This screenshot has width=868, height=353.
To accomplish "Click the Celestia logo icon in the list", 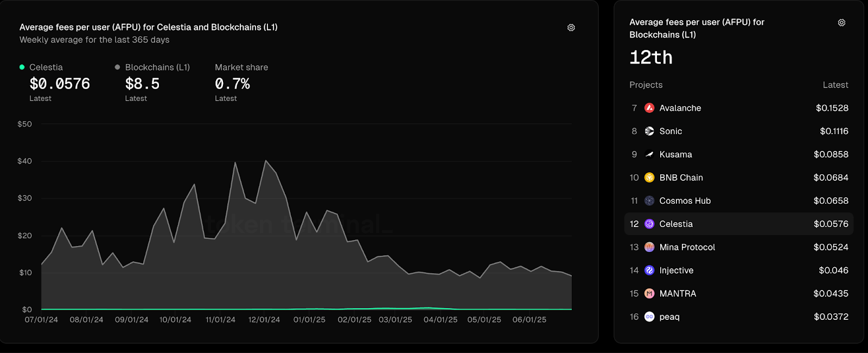I will [649, 224].
